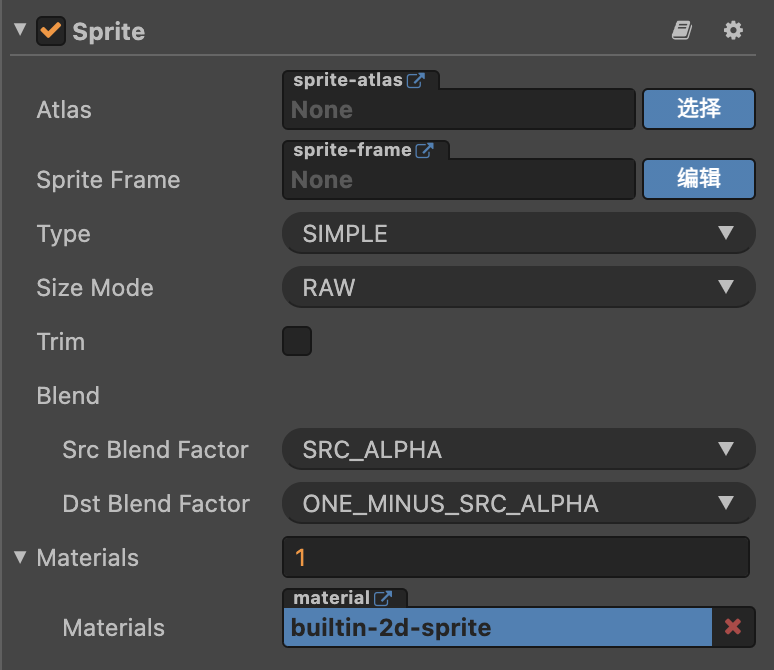Image resolution: width=774 pixels, height=670 pixels.
Task: Click the Materials count input field
Action: [515, 557]
